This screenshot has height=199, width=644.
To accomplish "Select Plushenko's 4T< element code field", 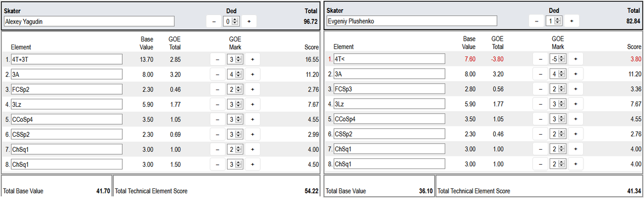I will click(x=389, y=59).
